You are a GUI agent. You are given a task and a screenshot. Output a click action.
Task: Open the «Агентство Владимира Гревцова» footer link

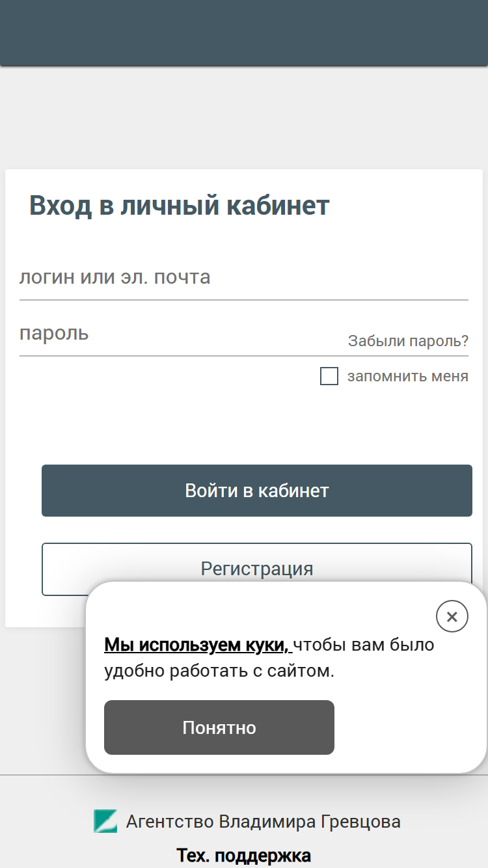coord(263,822)
